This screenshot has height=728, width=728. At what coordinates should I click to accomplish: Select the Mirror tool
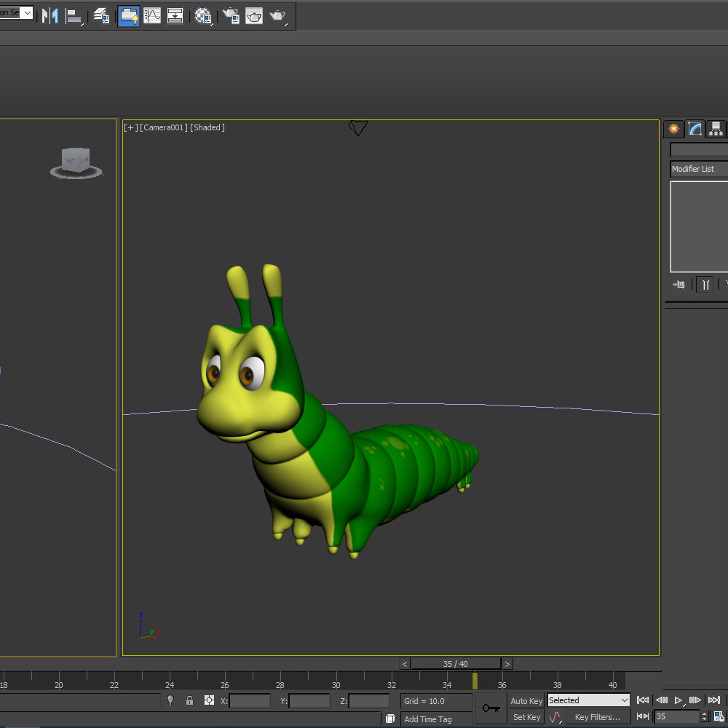(x=50, y=16)
